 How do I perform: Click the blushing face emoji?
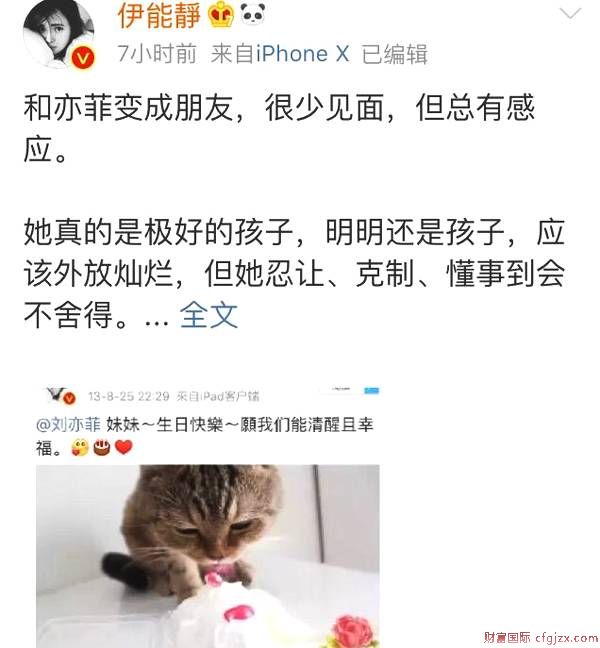click(80, 448)
